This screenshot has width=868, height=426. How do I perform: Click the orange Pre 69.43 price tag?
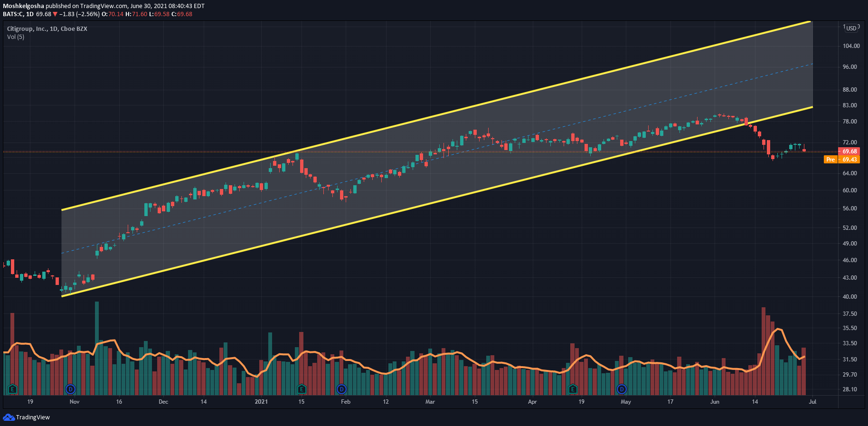pos(842,160)
